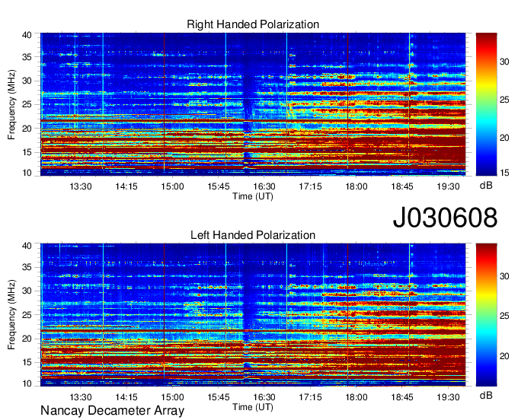
Task: Click 17:15 tick on Left Handed time axis
Action: pos(310,397)
